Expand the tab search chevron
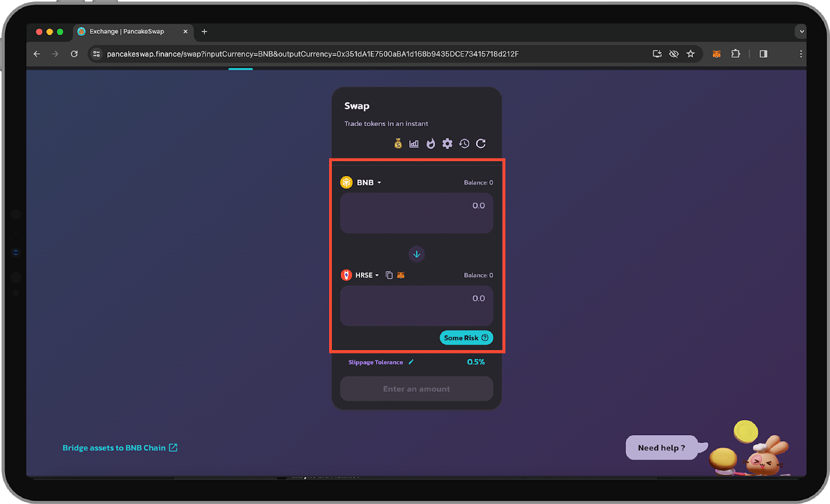Screen dimensions: 830x504 [801, 32]
